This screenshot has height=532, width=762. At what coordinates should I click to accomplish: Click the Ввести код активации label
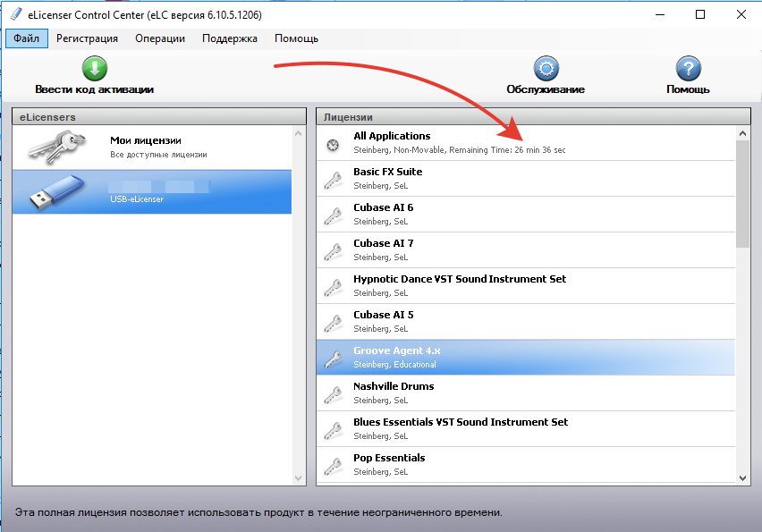(94, 89)
